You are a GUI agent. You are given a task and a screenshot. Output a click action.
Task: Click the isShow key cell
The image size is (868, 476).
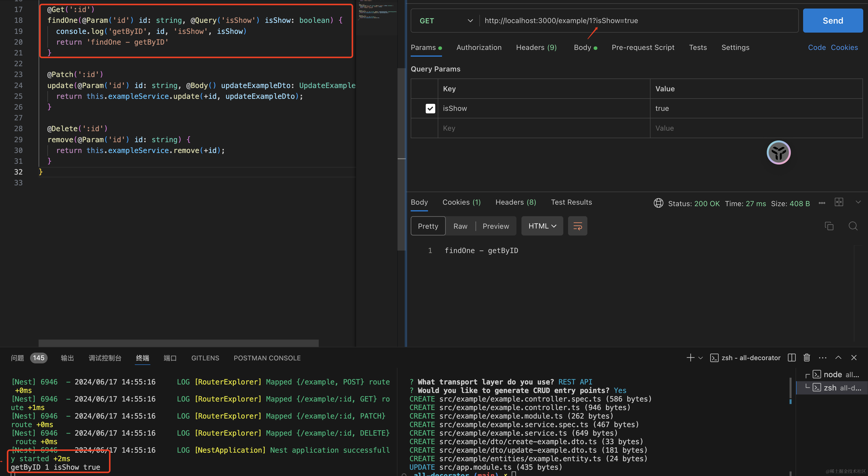pos(544,108)
